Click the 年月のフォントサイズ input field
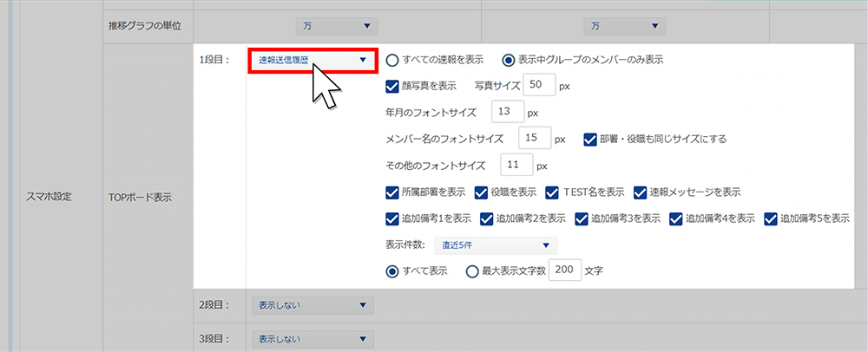Image resolution: width=868 pixels, height=352 pixels. point(507,112)
